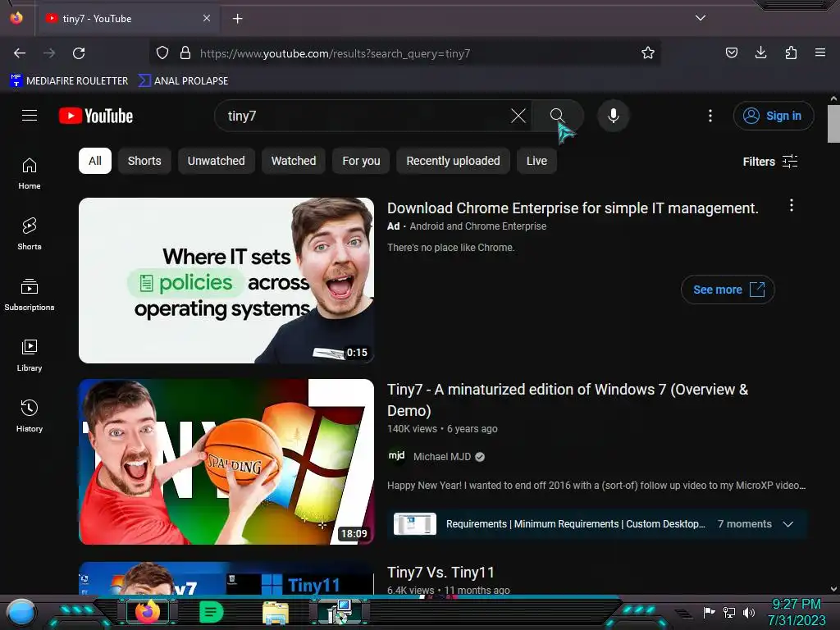This screenshot has width=840, height=630.
Task: Expand the list all tabs chevron
Action: [701, 18]
